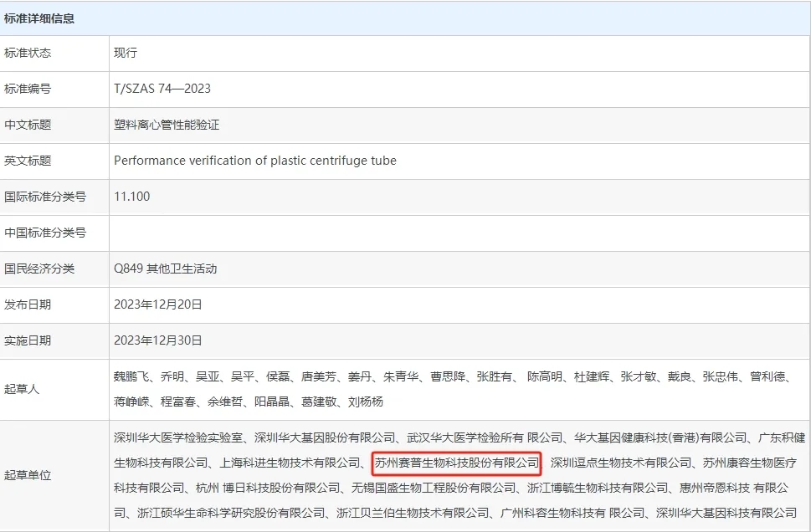The image size is (811, 532).
Task: Select the 实施日期 label cell
Action: [x=54, y=341]
